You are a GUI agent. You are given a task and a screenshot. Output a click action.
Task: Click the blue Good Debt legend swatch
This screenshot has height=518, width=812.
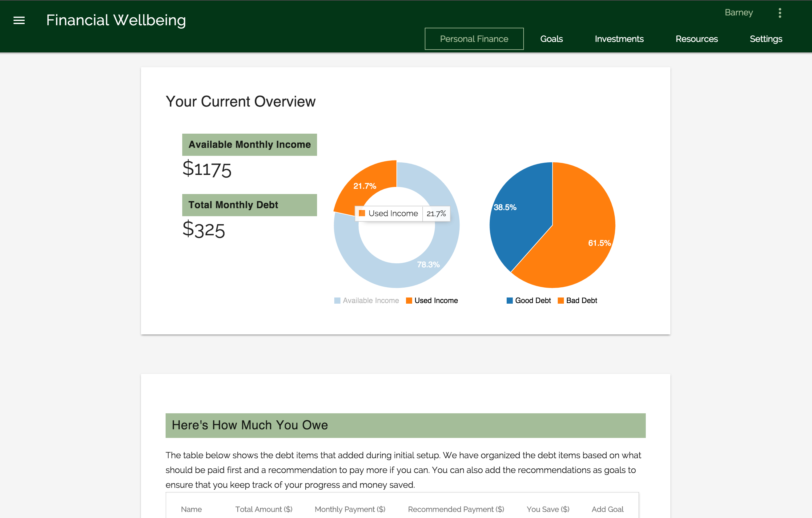pos(509,300)
